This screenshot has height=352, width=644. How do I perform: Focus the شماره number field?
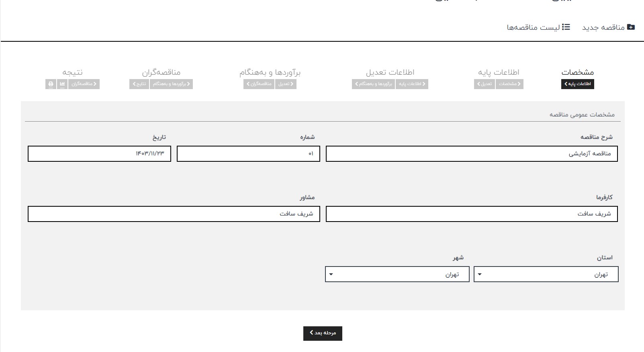248,154
